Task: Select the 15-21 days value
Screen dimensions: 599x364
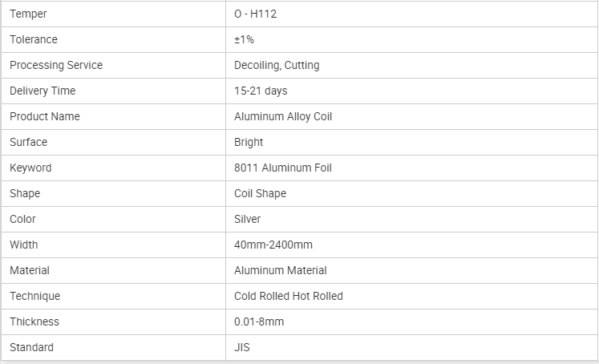Action: pos(261,91)
